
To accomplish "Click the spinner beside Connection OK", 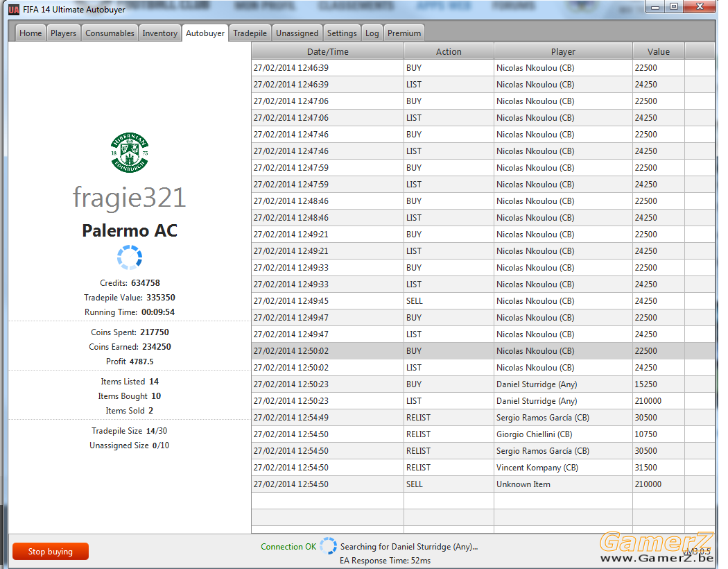I will (x=328, y=546).
